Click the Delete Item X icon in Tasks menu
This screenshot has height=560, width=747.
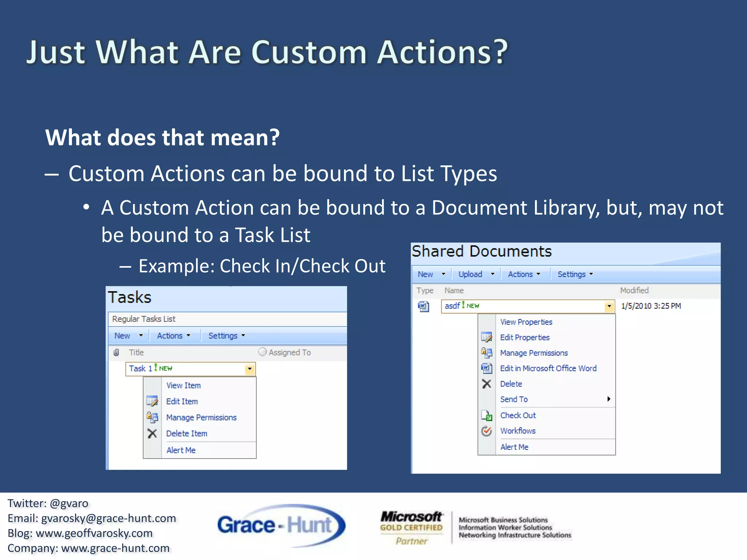tap(152, 433)
